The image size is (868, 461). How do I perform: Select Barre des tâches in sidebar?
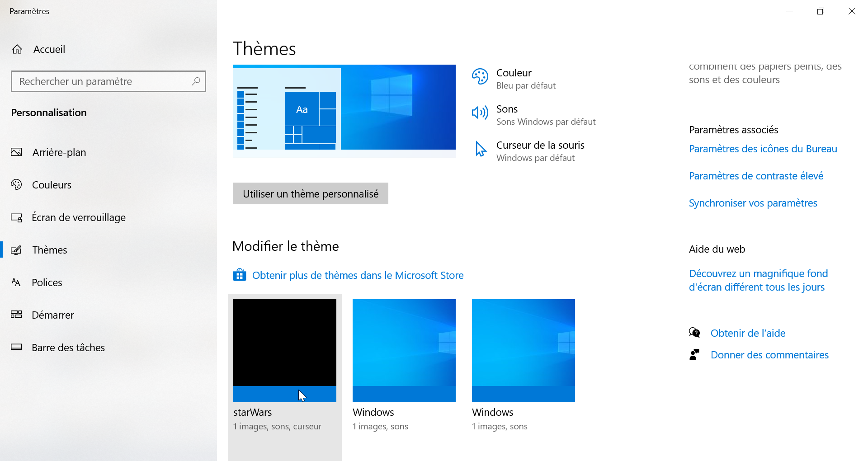[x=68, y=348]
